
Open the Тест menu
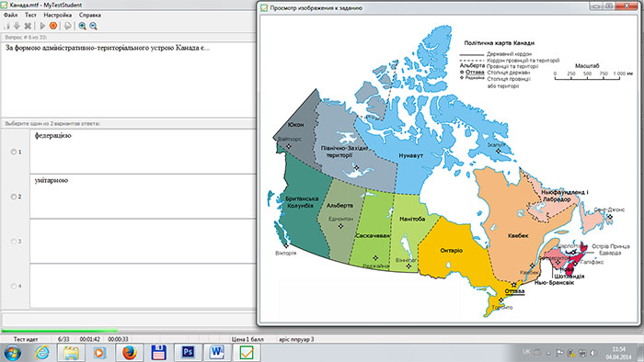pyautogui.click(x=30, y=16)
